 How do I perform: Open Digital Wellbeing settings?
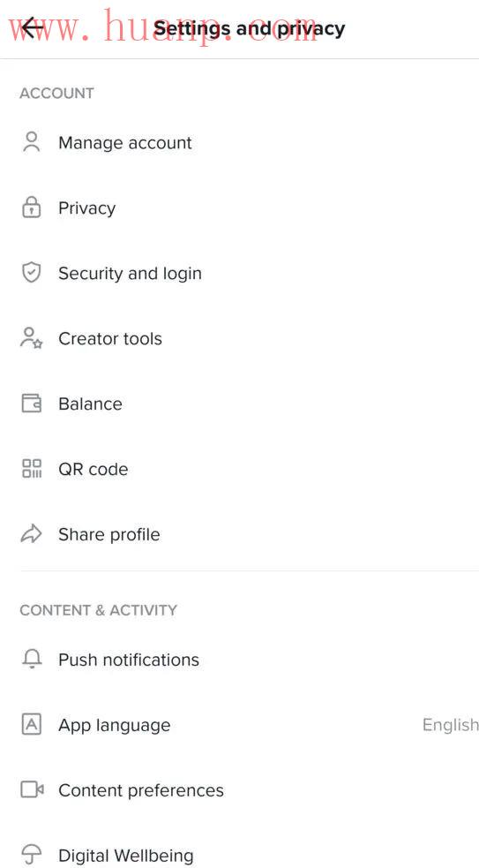[240, 856]
